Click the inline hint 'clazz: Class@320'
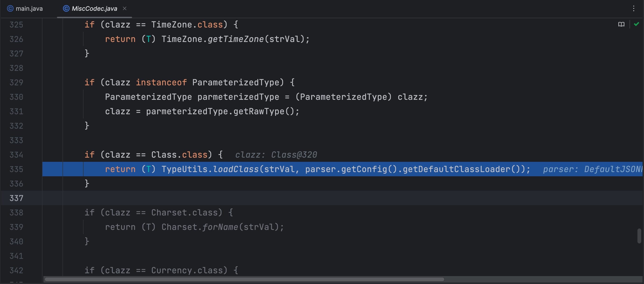This screenshot has height=284, width=644. [x=276, y=155]
